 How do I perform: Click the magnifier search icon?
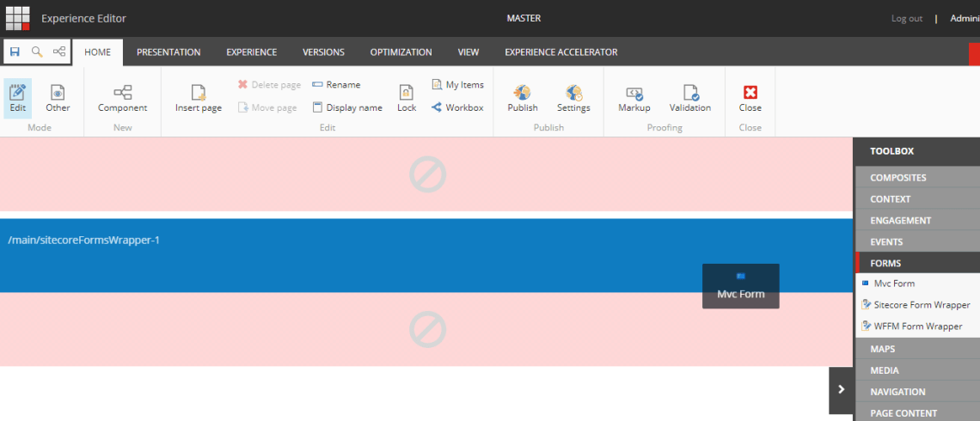(x=37, y=52)
